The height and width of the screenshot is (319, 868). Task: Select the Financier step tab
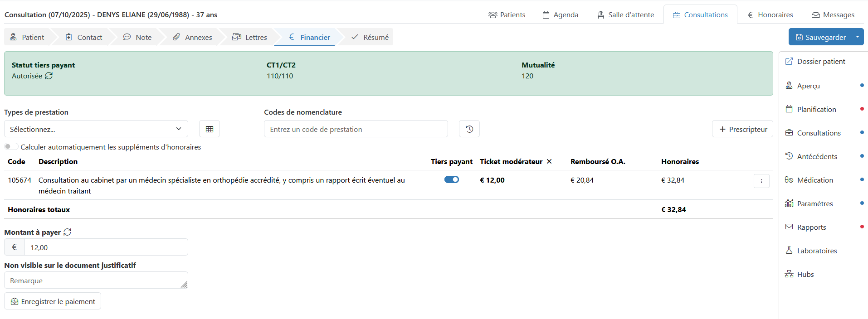[310, 37]
